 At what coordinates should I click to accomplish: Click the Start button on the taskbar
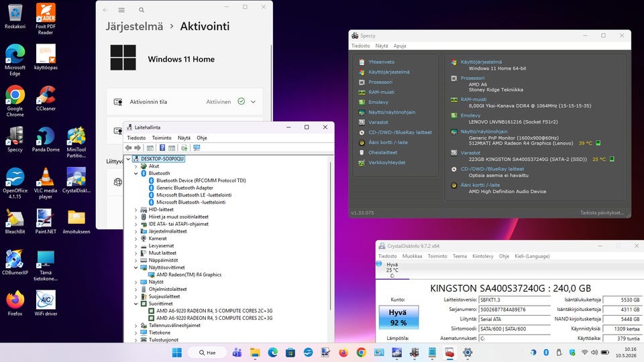[177, 353]
